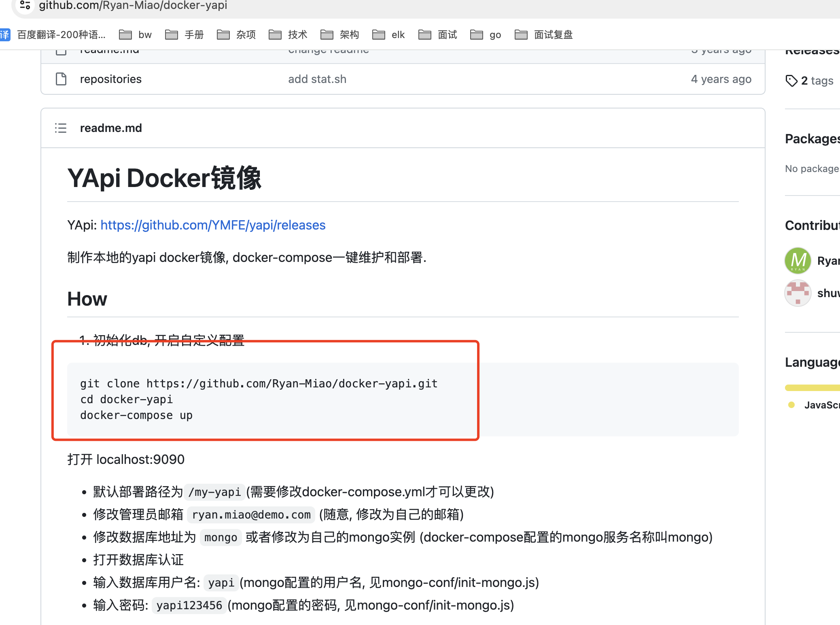Click the 'cd docker-yapi' code line
The width and height of the screenshot is (840, 625).
pyautogui.click(x=127, y=399)
